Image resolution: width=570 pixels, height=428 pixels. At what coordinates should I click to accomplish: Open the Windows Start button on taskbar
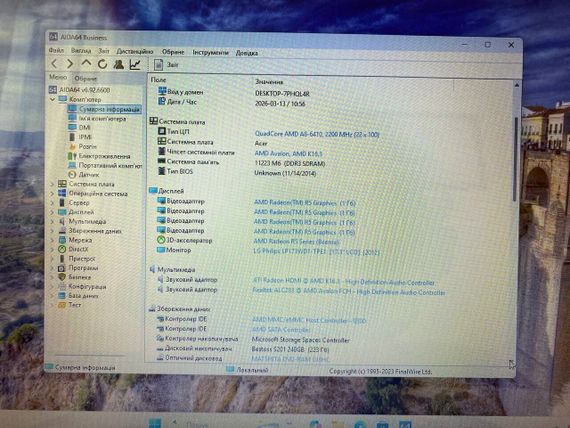click(x=155, y=423)
